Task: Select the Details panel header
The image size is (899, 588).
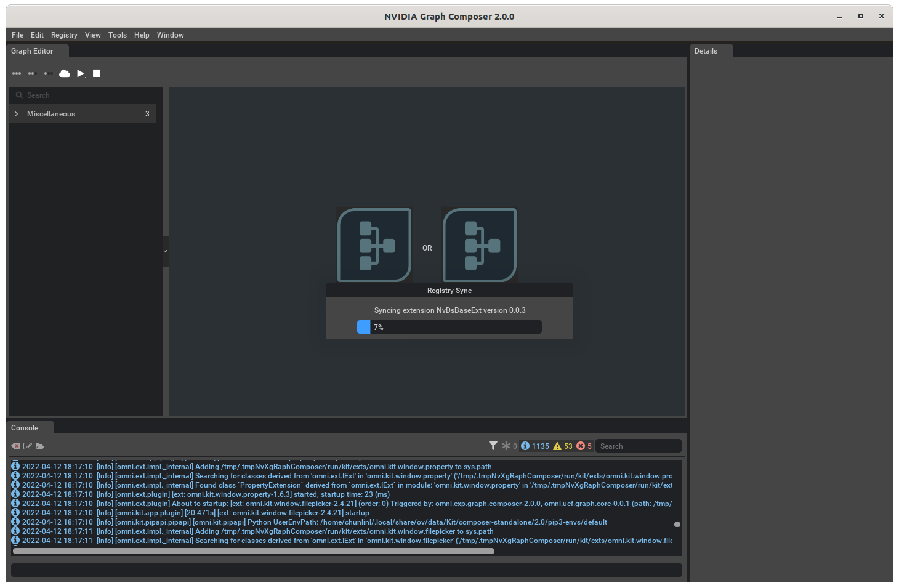Action: [706, 50]
